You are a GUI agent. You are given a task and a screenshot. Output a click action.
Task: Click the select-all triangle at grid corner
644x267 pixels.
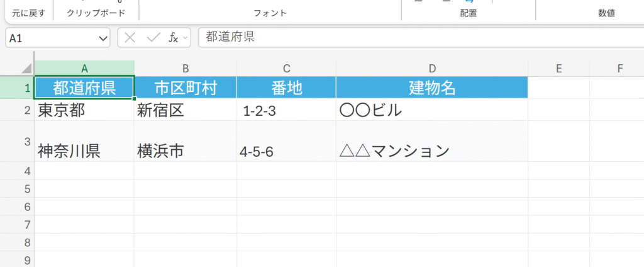[x=26, y=68]
